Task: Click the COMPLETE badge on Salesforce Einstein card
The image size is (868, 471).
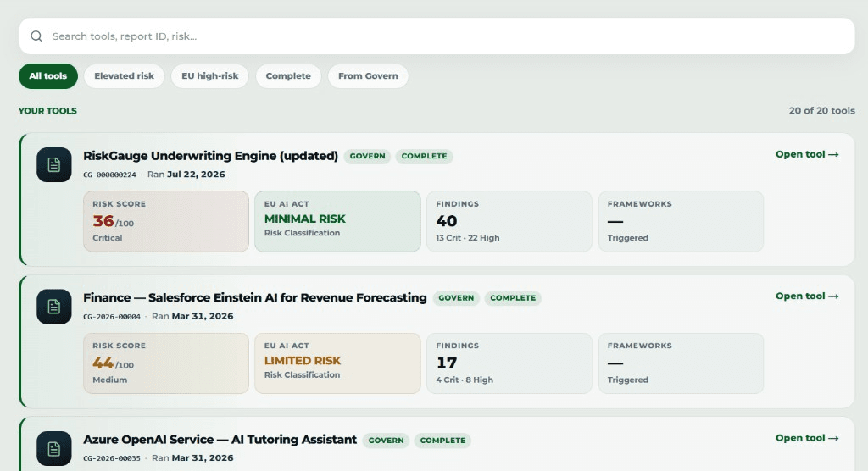Action: (x=513, y=298)
